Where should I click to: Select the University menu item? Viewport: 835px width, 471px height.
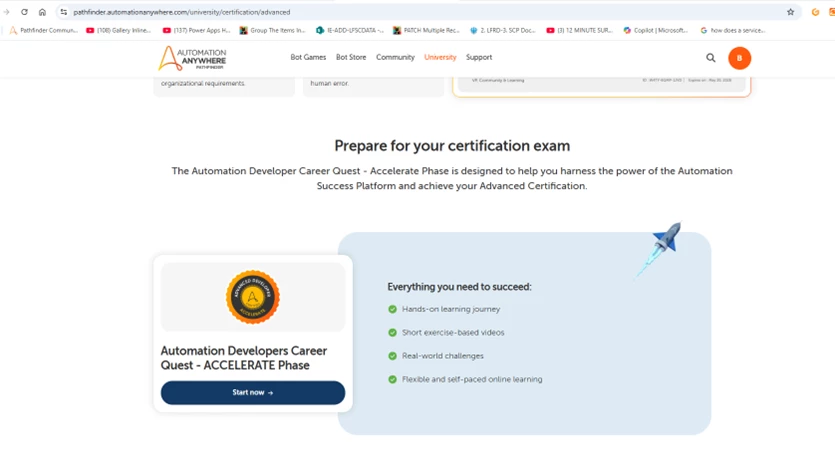[440, 57]
